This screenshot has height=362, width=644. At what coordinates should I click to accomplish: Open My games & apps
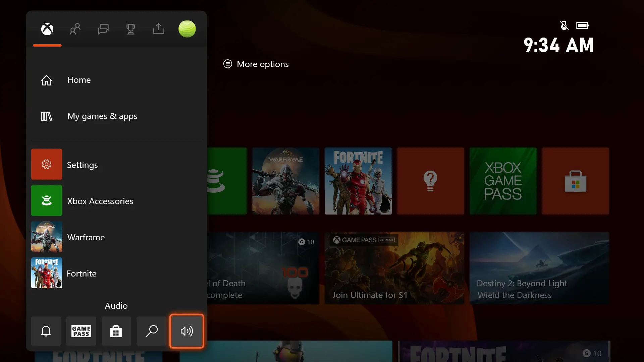click(102, 116)
